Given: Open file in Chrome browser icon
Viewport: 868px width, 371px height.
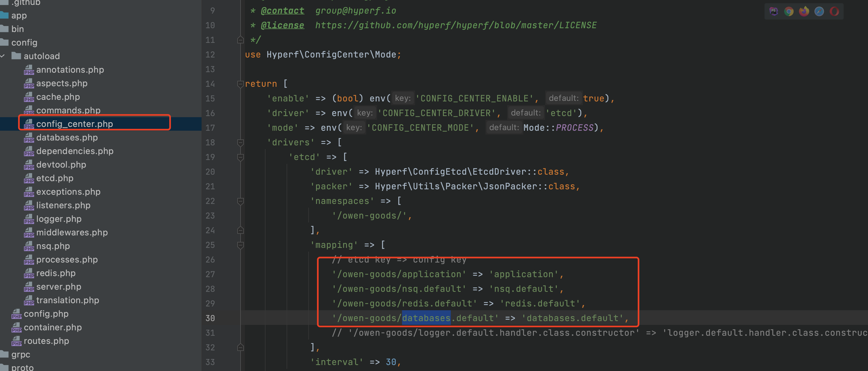Looking at the screenshot, I should click(789, 11).
